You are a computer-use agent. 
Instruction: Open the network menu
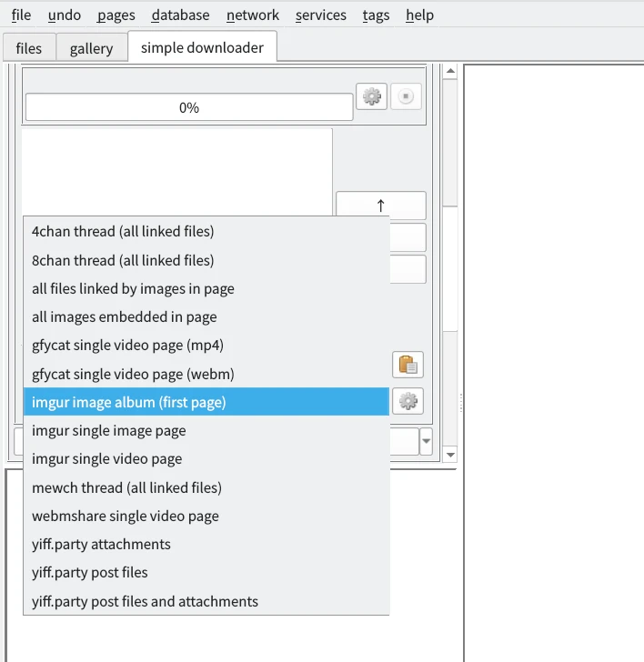(253, 15)
